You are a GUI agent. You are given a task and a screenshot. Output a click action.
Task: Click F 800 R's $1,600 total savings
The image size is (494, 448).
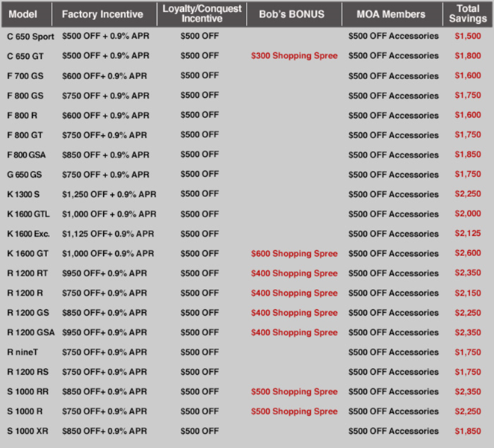(468, 115)
